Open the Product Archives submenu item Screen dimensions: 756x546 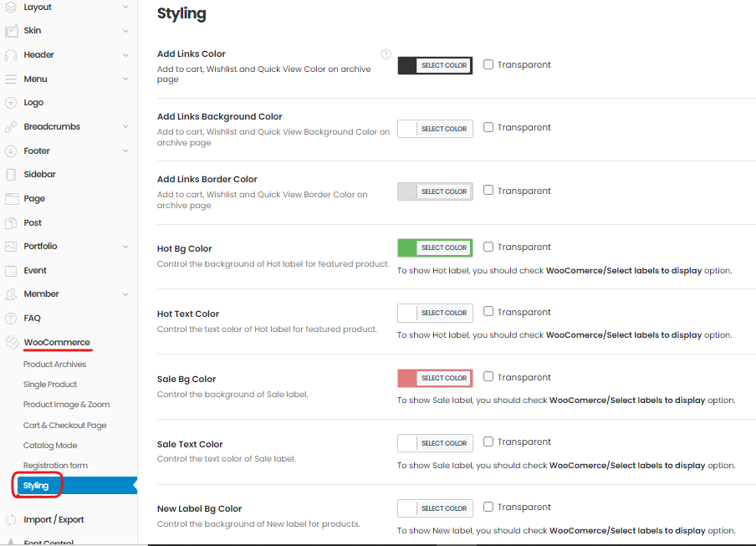click(x=54, y=365)
